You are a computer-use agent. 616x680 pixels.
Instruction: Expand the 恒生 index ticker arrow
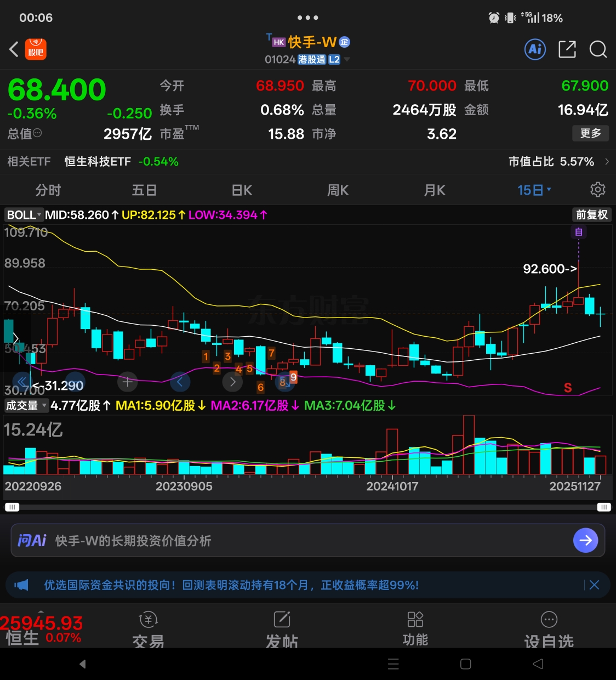(41, 610)
